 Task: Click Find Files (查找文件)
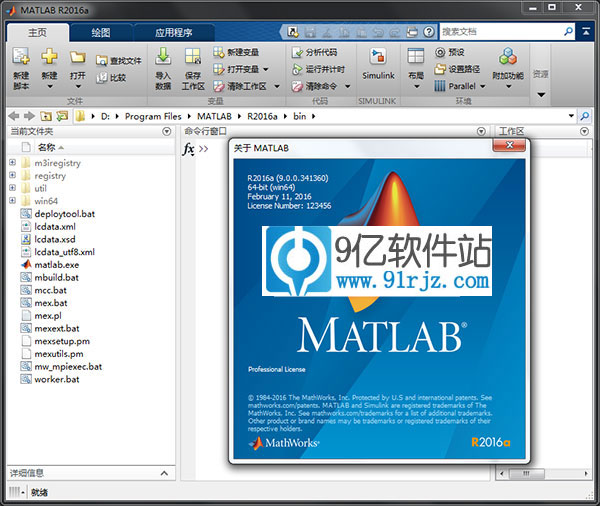pos(119,60)
